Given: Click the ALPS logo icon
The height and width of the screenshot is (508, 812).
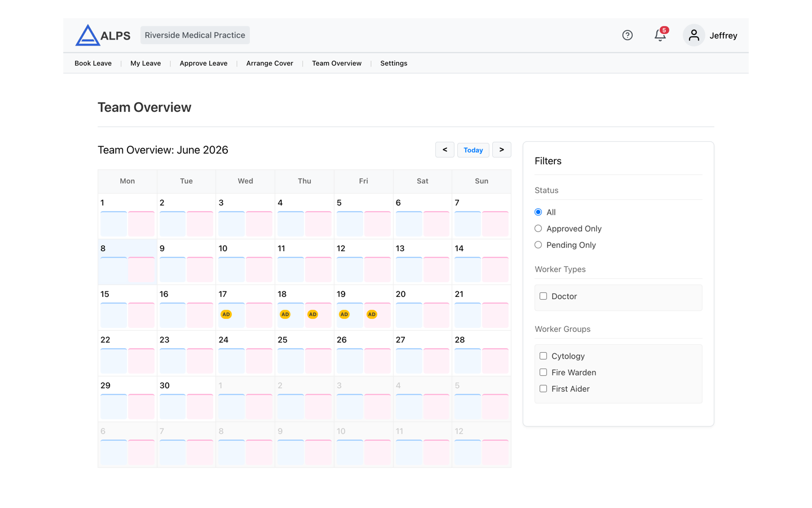Looking at the screenshot, I should coord(87,35).
